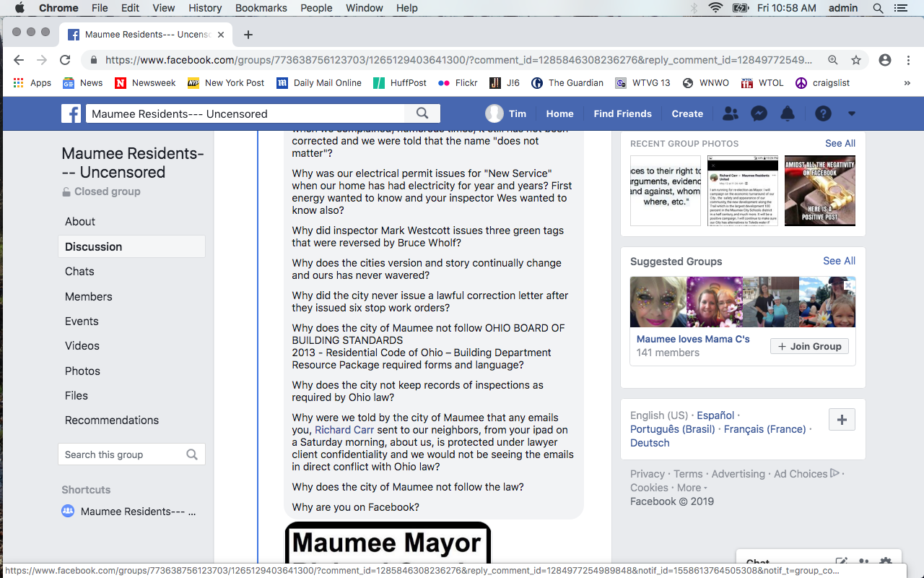Open the Quick Help question mark icon

tap(823, 113)
